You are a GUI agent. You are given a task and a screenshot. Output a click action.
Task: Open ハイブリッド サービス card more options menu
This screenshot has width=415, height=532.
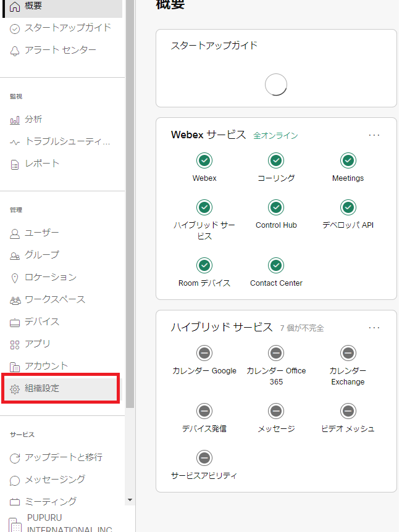pyautogui.click(x=374, y=328)
